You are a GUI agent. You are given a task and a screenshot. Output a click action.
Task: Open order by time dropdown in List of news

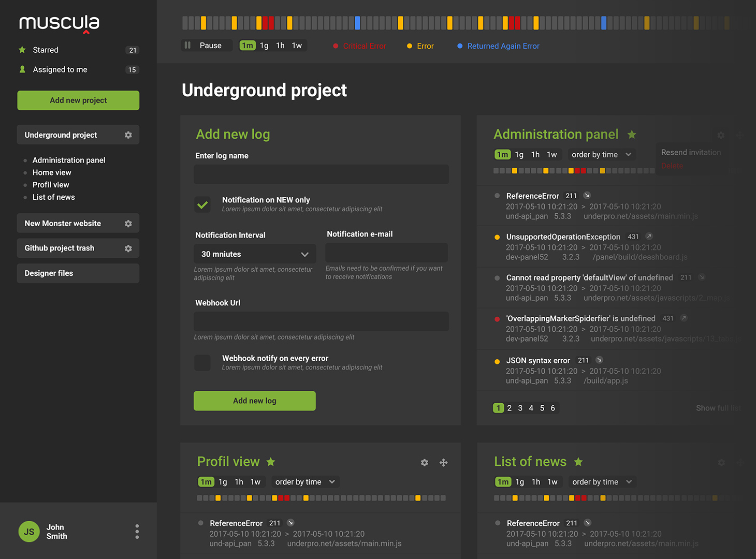point(602,482)
